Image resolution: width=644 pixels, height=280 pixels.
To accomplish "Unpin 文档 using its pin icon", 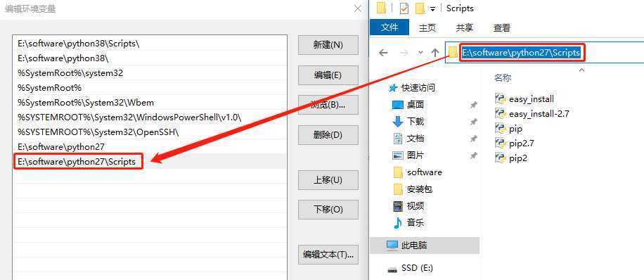I will (x=474, y=139).
